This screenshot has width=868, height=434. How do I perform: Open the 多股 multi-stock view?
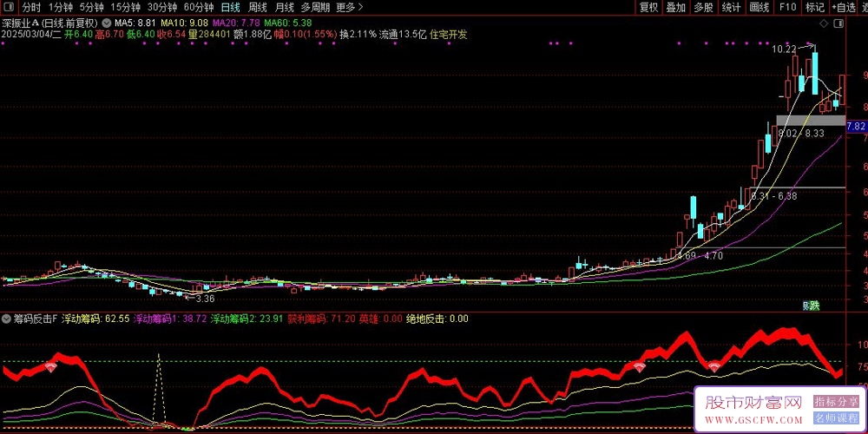(704, 7)
